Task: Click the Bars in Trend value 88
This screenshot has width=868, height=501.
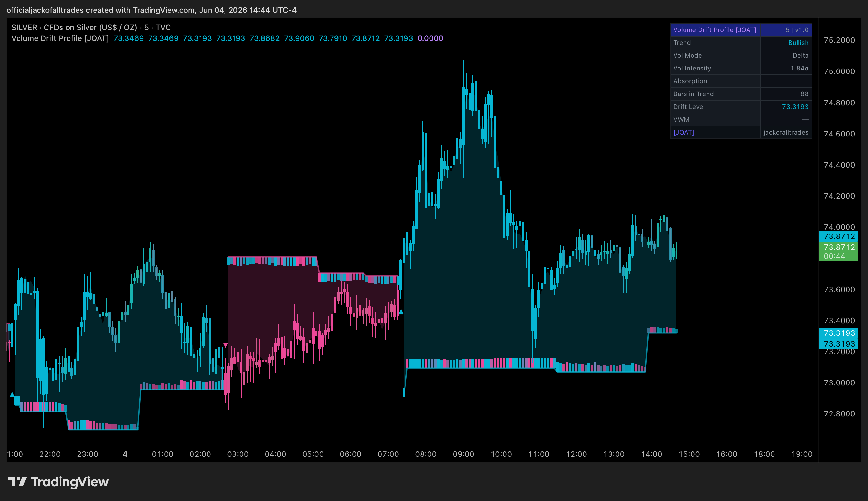Action: [804, 94]
